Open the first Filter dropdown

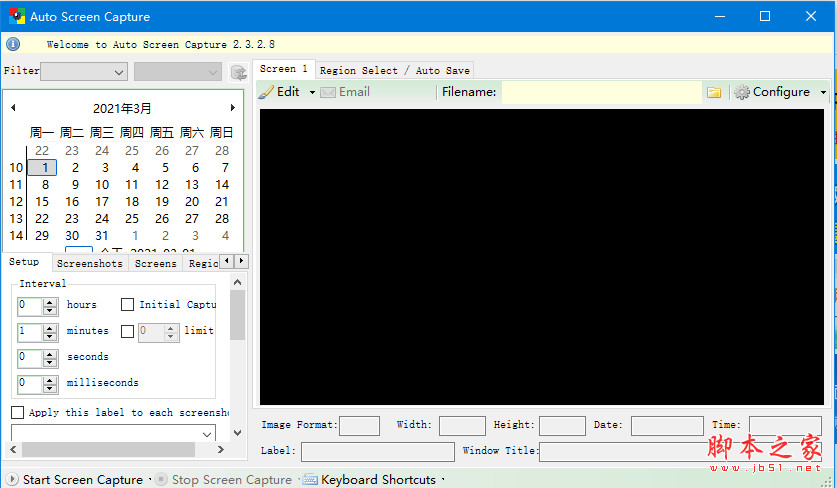[x=84, y=72]
